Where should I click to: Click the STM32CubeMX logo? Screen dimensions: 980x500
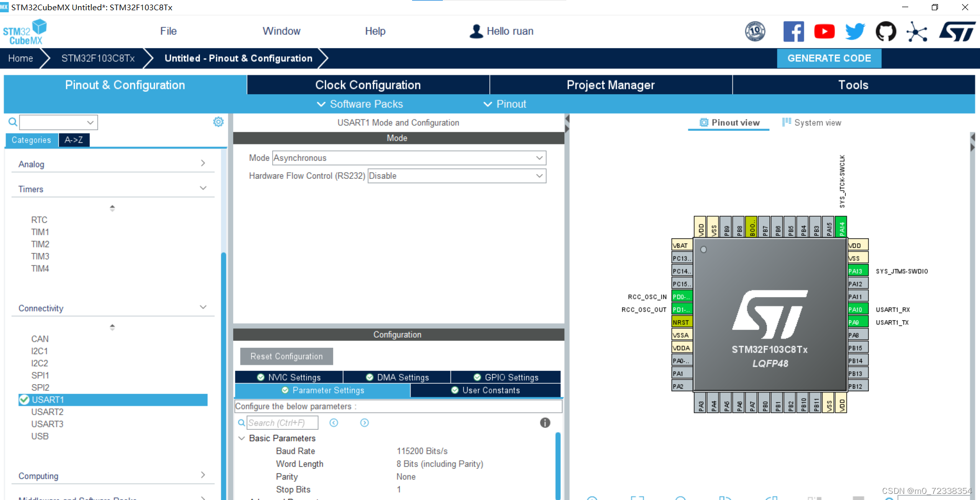pos(24,32)
